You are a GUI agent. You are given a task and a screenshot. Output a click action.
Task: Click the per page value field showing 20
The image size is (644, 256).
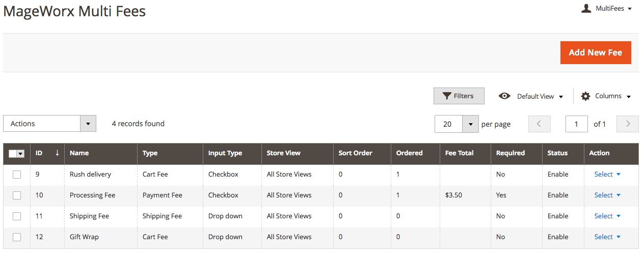pos(448,124)
